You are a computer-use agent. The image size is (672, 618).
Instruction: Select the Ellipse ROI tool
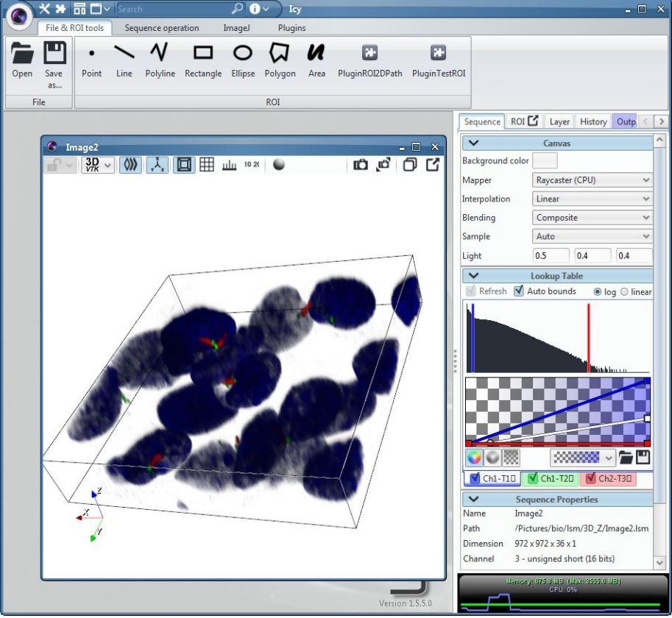point(243,60)
